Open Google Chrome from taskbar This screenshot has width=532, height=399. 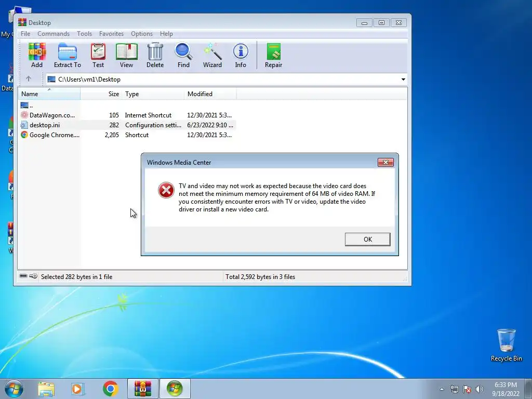tap(110, 389)
